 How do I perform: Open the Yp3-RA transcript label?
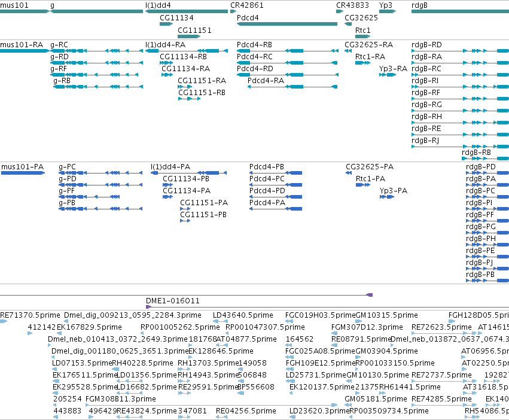click(393, 69)
